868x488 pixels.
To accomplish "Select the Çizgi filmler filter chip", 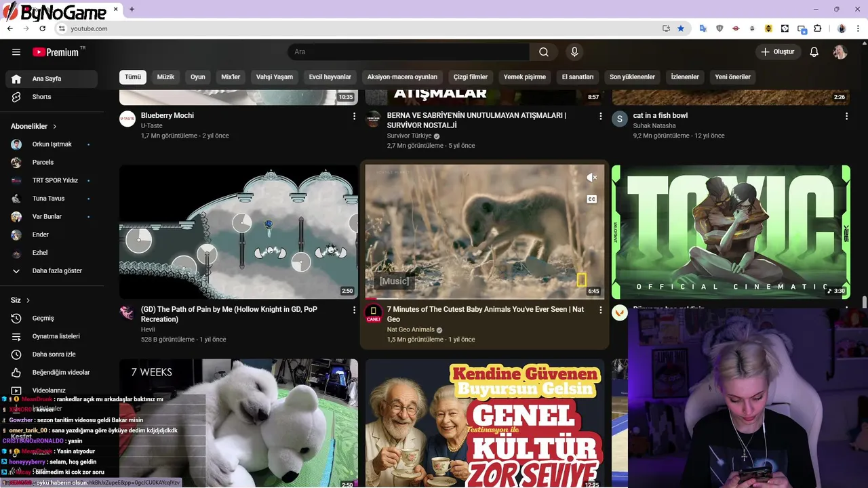I will 471,77.
